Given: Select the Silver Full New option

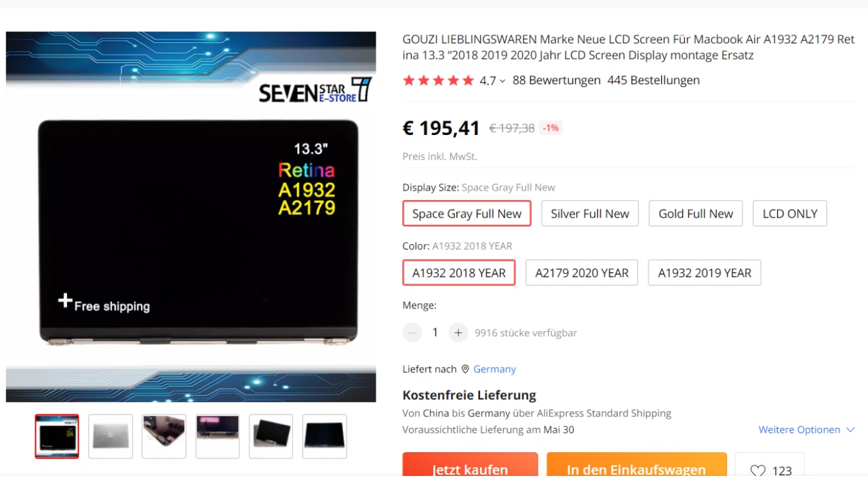Looking at the screenshot, I should point(590,214).
